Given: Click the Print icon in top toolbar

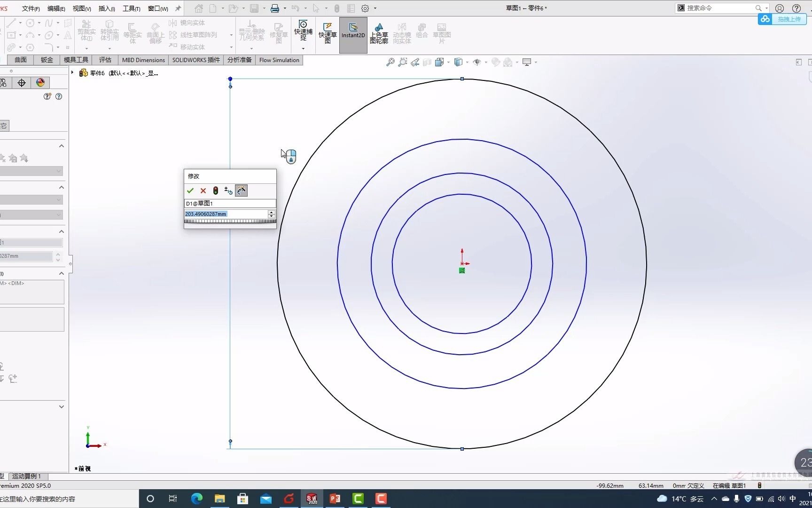Looking at the screenshot, I should tap(275, 8).
